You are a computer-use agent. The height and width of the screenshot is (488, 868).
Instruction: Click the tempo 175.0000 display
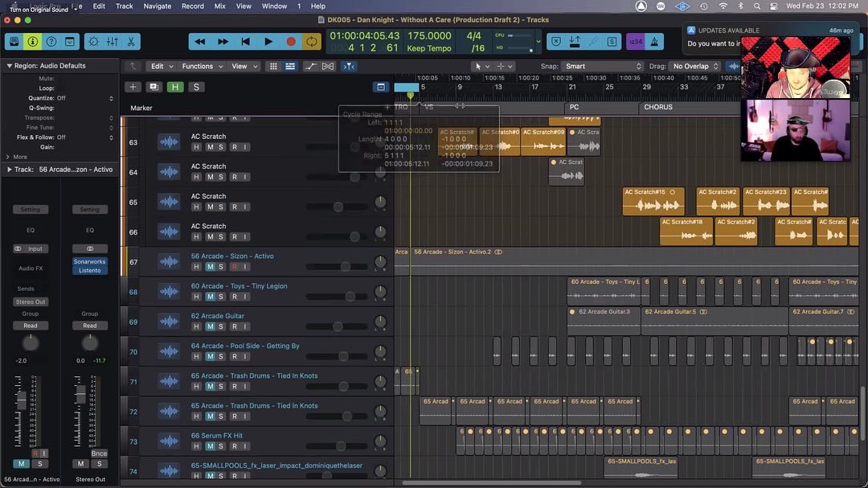(429, 36)
